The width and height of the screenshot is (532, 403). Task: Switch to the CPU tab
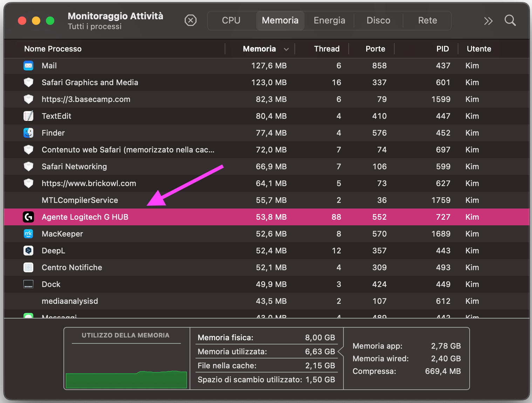231,21
